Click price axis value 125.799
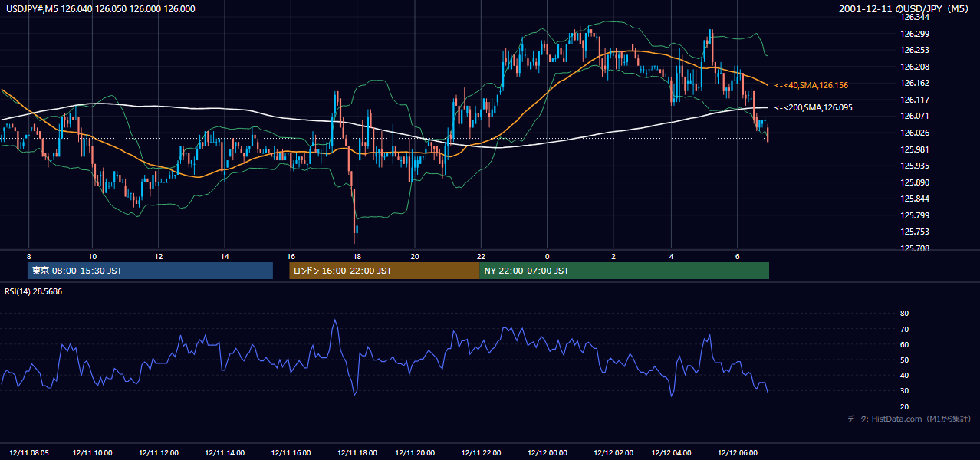 tap(914, 215)
